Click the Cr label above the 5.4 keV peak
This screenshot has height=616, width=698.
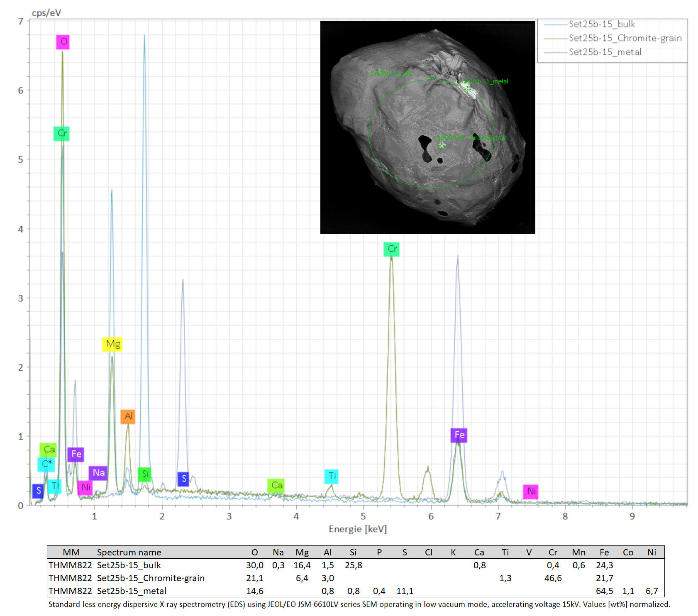(x=391, y=249)
